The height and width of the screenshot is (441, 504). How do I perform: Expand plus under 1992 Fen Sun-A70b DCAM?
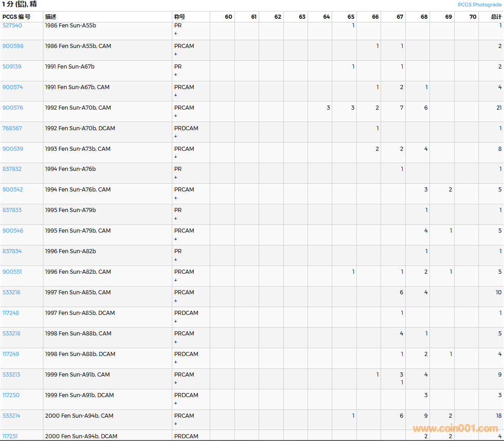[175, 136]
